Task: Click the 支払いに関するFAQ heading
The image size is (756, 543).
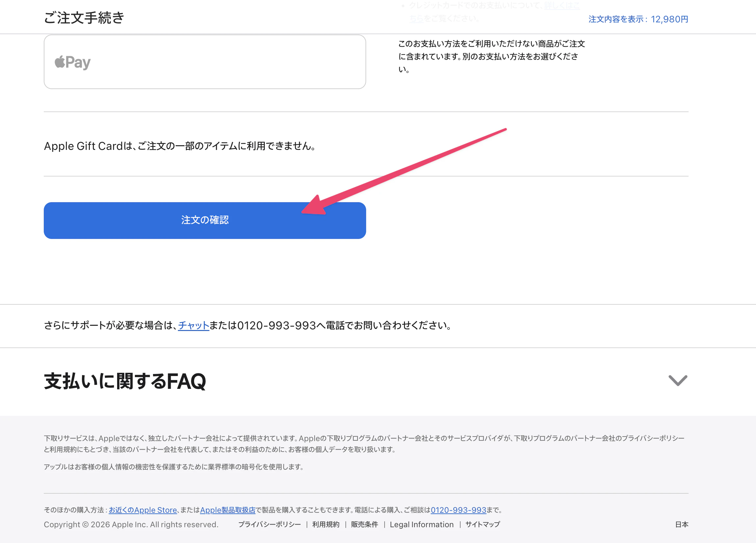Action: 125,381
